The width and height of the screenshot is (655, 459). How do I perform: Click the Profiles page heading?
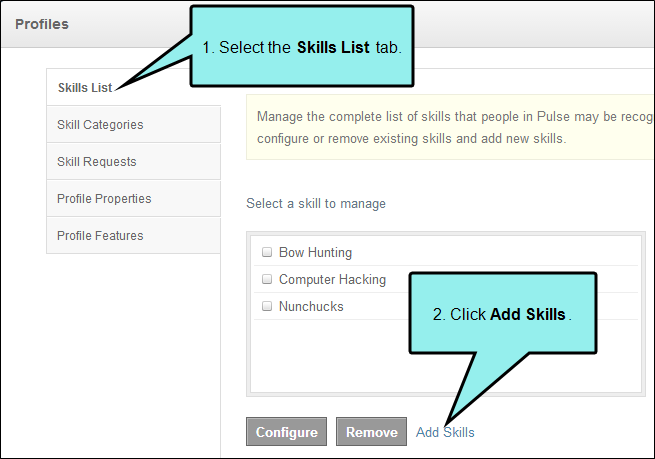tap(42, 24)
